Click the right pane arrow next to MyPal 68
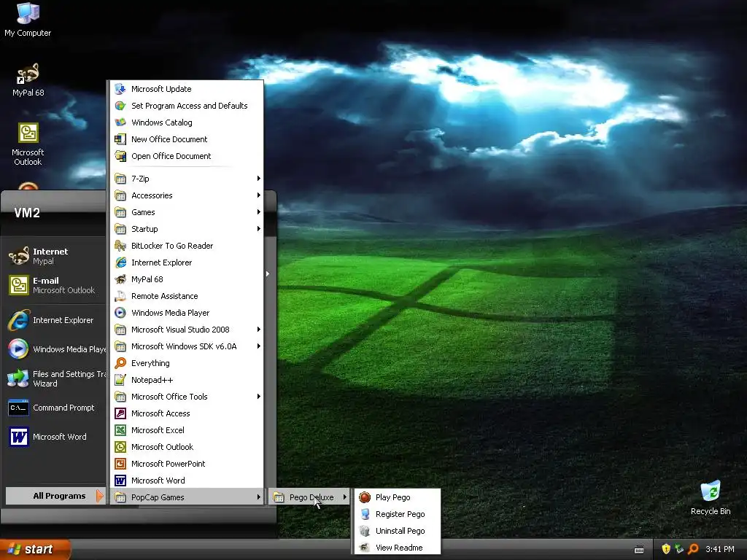 (268, 274)
